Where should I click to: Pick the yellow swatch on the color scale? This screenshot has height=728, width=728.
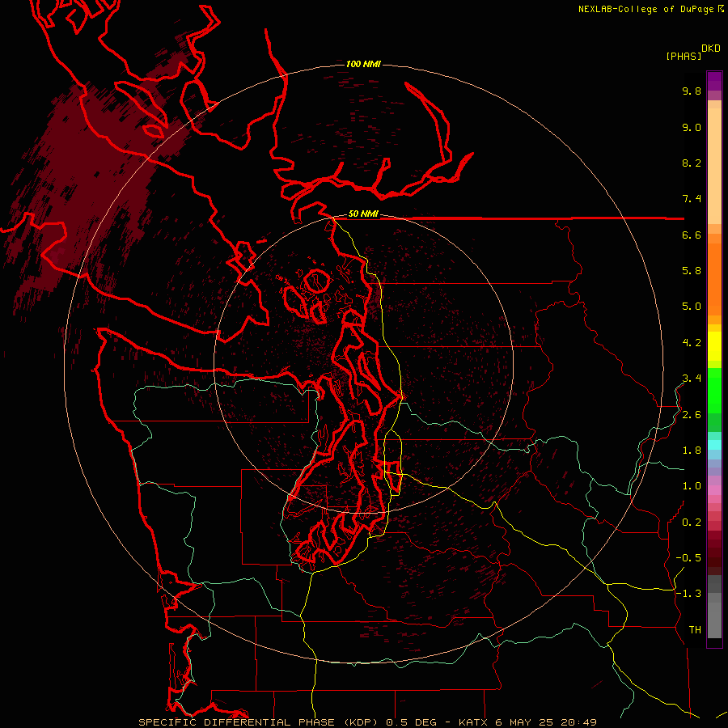tap(714, 346)
